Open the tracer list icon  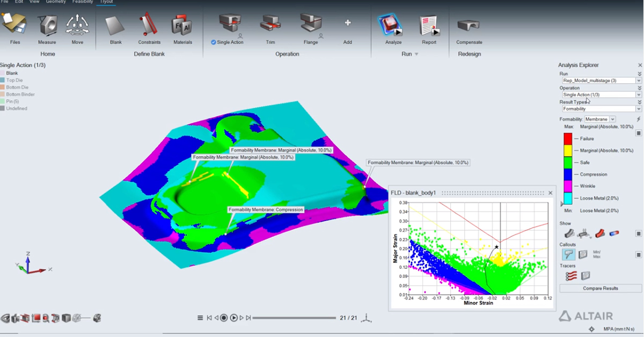click(586, 276)
